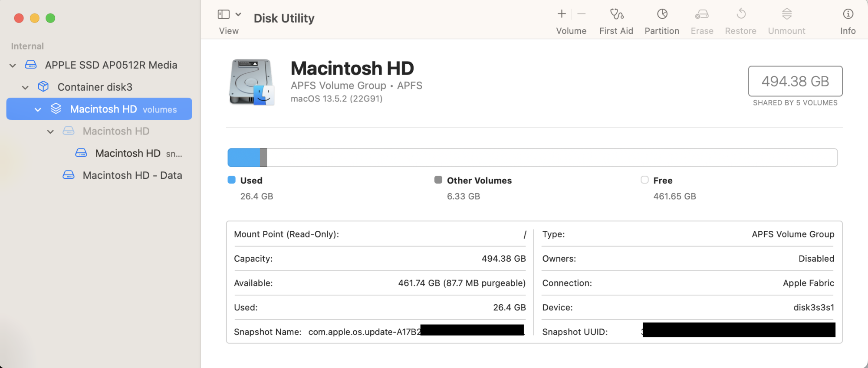Open the Info circle icon

point(848,14)
